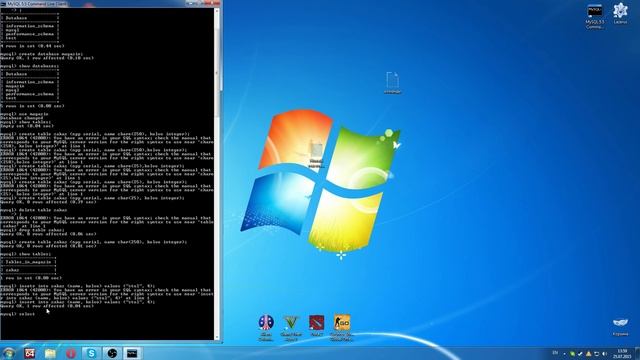Open the MySQL 5.5 Command Line desktop shortcut
The image size is (640, 360).
tap(594, 16)
